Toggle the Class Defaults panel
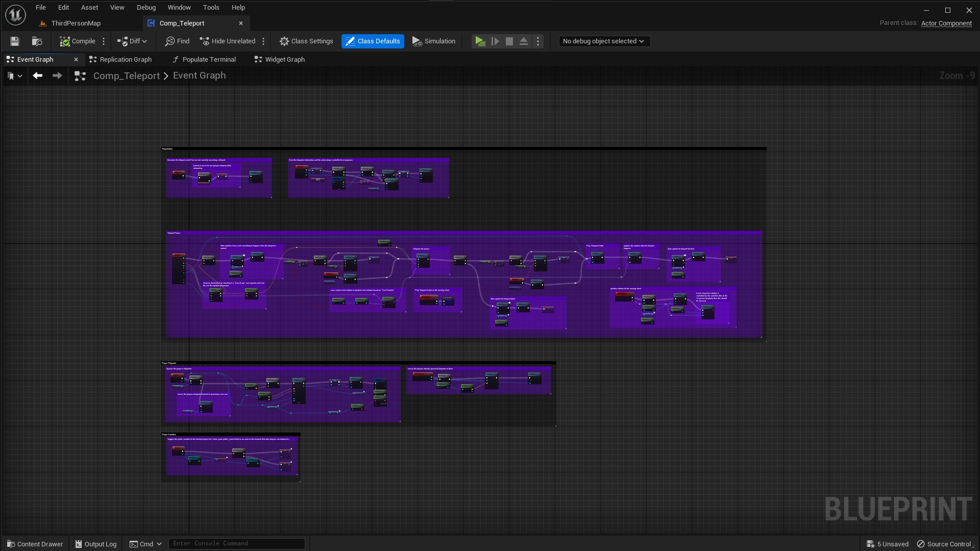980x551 pixels. click(372, 41)
